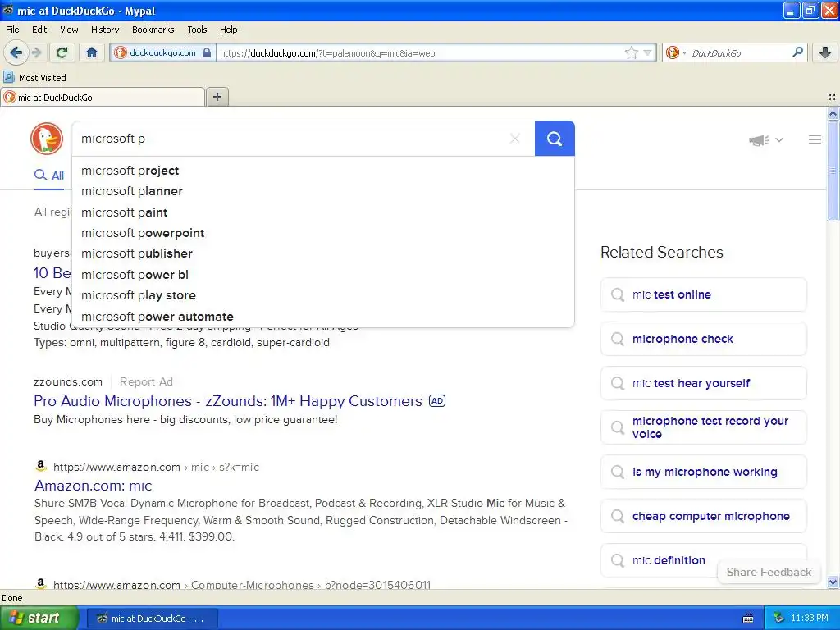Open a new tab with plus button

(x=217, y=97)
